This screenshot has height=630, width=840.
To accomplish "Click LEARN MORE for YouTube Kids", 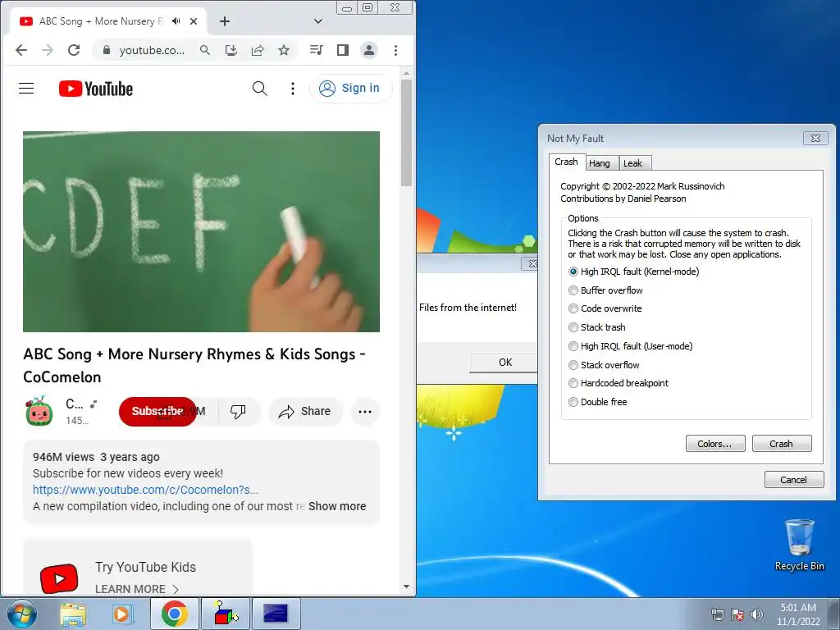I will pos(137,589).
